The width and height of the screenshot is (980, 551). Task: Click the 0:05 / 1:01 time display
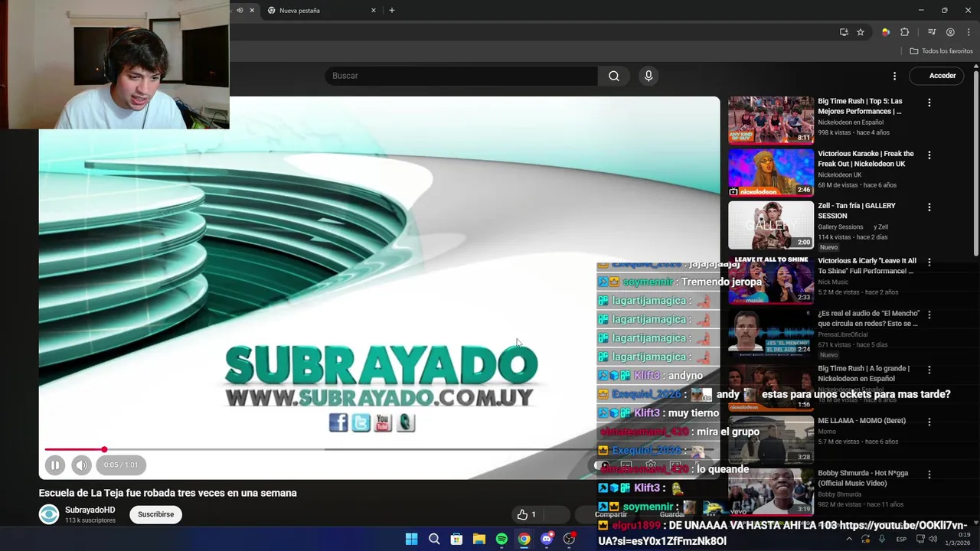point(121,465)
